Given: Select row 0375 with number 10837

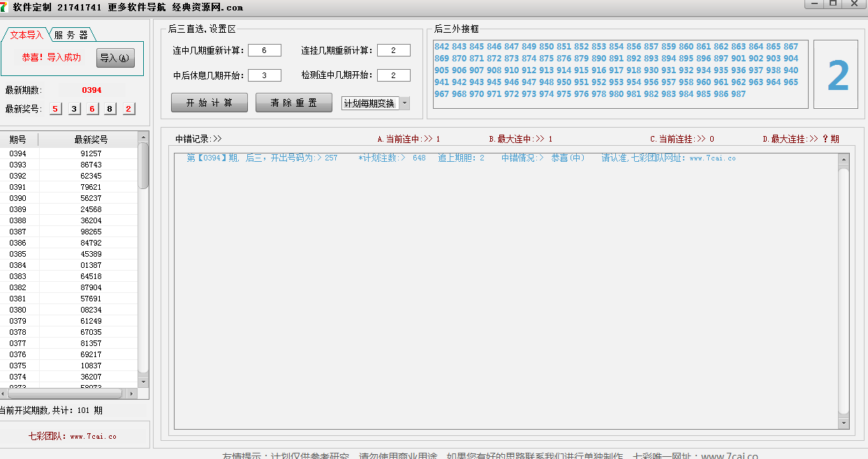Looking at the screenshot, I should pos(68,366).
